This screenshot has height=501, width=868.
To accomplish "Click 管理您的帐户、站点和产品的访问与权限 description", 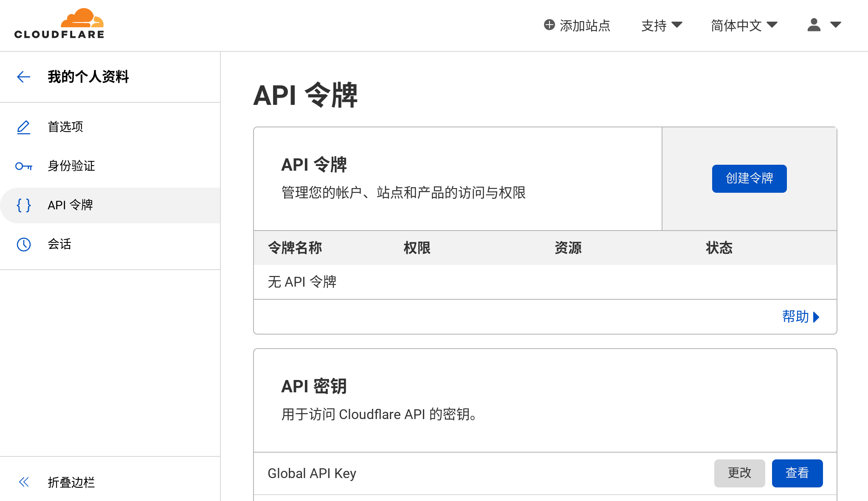I will 403,193.
